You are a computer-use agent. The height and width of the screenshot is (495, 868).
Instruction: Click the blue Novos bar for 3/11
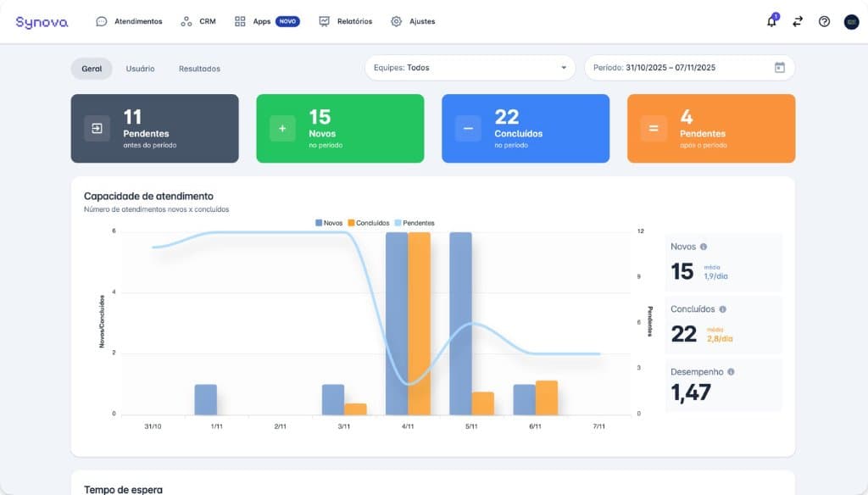pyautogui.click(x=333, y=400)
